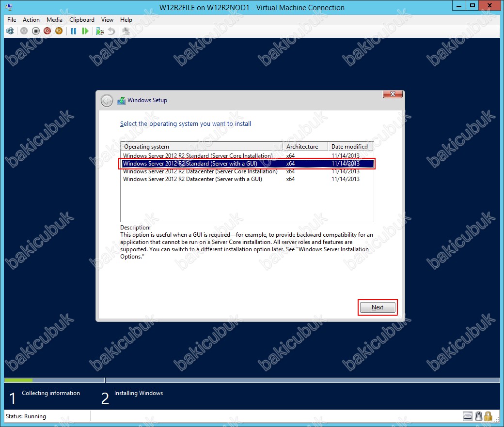Click the Ctrl+Alt+Delete toolbar icon
Viewport: 504px width, 427px height.
pos(10,31)
